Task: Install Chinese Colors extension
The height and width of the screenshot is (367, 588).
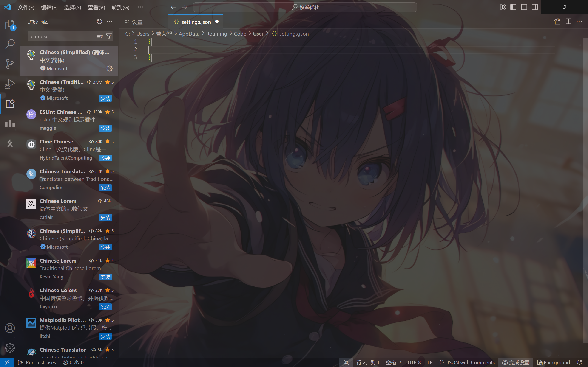Action: [x=105, y=307]
